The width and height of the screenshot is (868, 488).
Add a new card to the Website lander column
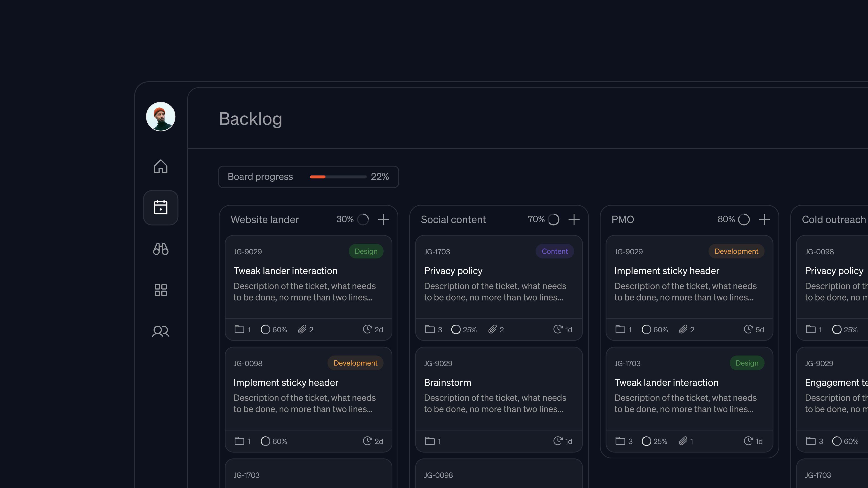(x=383, y=220)
